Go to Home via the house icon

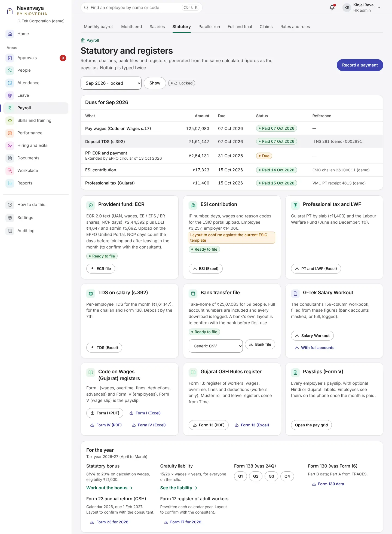coord(10,34)
